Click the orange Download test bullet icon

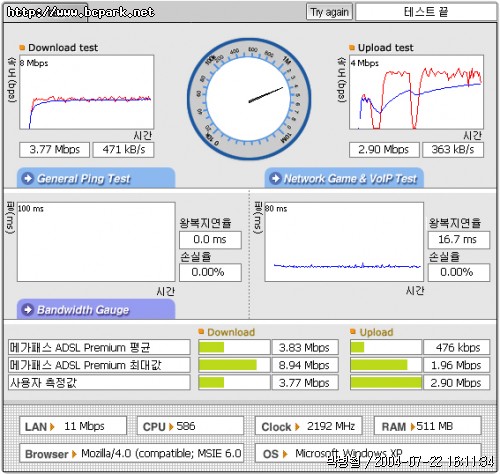click(22, 48)
